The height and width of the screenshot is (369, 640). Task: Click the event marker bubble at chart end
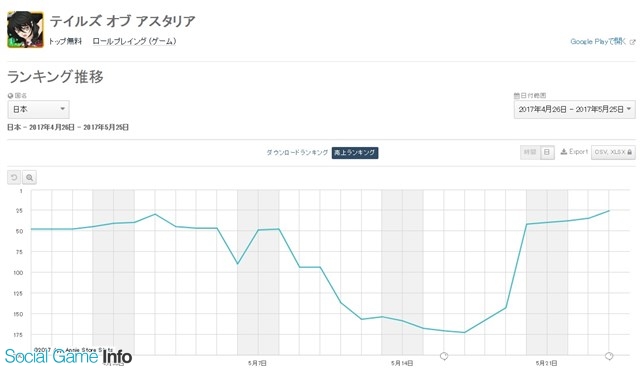click(x=609, y=356)
